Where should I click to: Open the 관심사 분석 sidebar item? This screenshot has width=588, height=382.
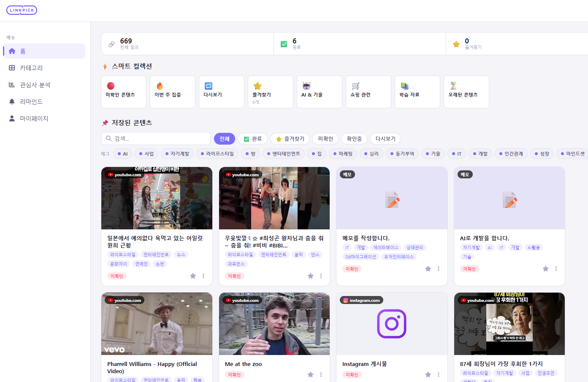point(44,85)
